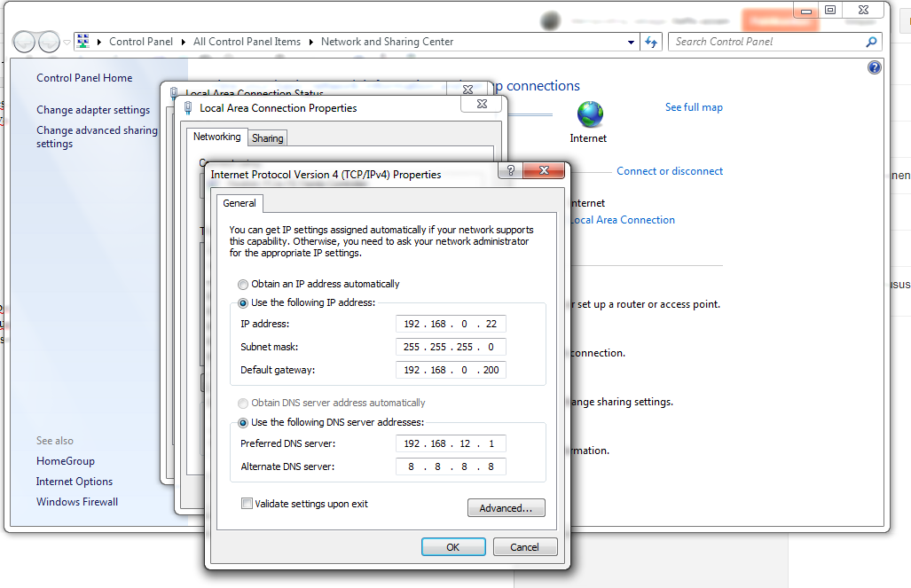Click the Preferred DNS server field

pyautogui.click(x=451, y=443)
